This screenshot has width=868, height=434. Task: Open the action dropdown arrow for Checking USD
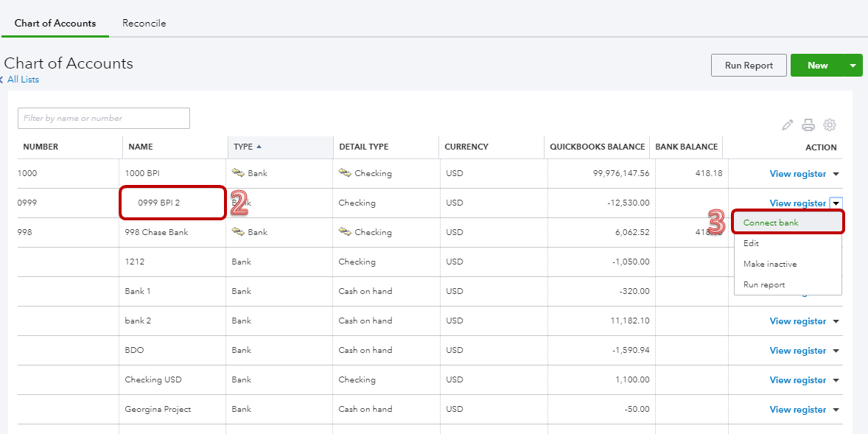click(x=836, y=379)
